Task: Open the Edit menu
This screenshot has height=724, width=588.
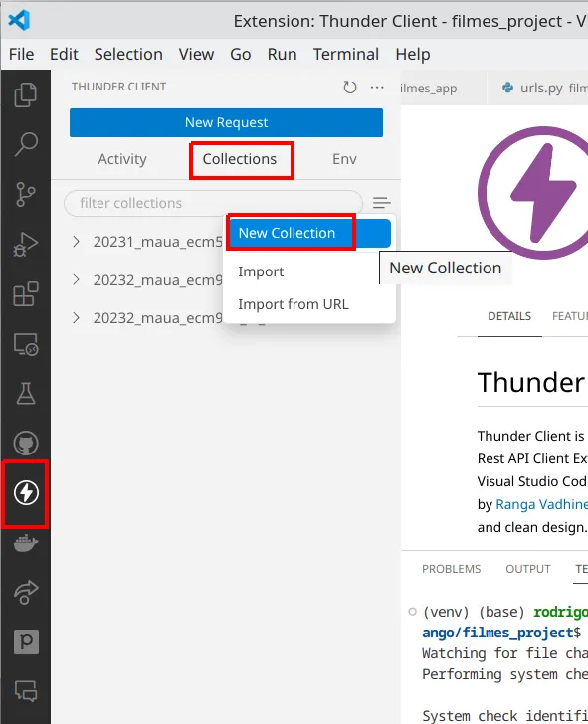Action: pos(64,54)
